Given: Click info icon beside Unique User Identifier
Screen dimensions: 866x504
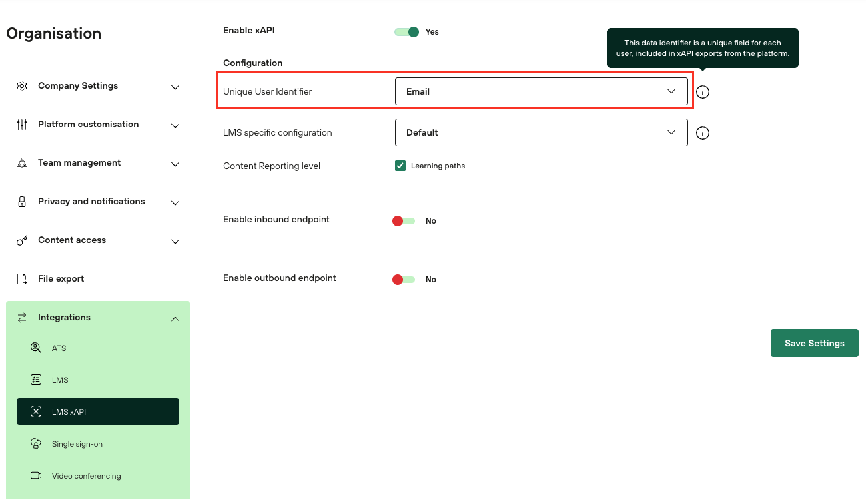Looking at the screenshot, I should pyautogui.click(x=703, y=92).
